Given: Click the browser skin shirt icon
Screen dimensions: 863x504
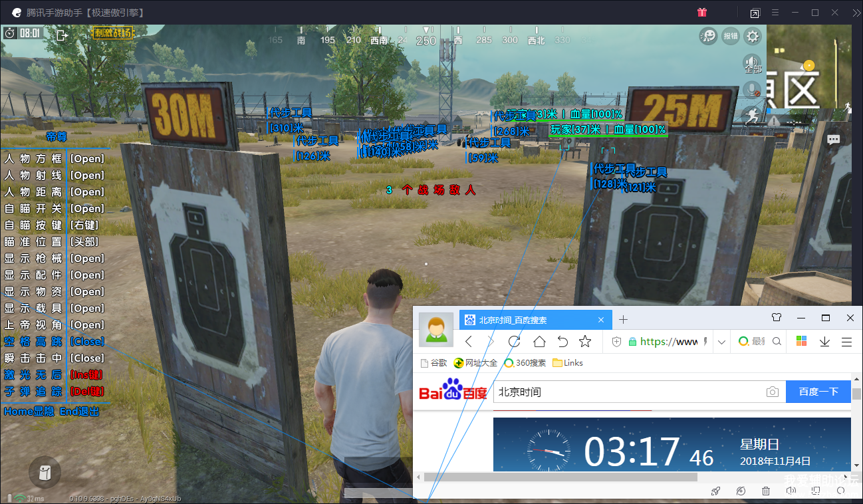Looking at the screenshot, I should click(777, 318).
